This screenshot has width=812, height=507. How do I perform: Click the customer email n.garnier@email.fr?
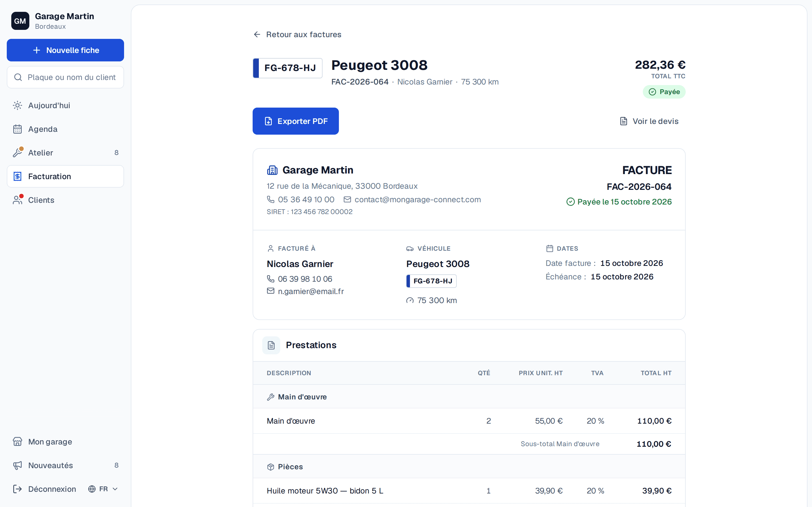pyautogui.click(x=311, y=292)
